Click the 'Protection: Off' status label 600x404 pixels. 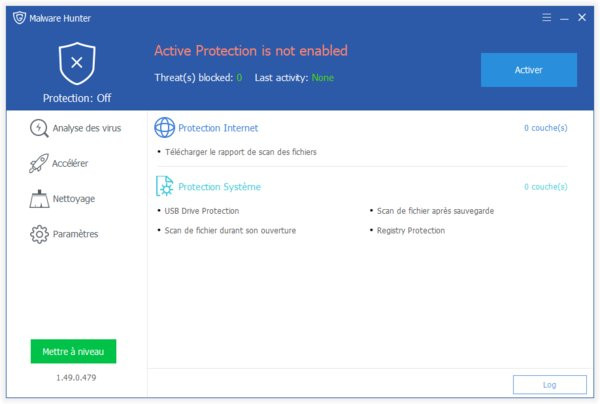click(77, 98)
